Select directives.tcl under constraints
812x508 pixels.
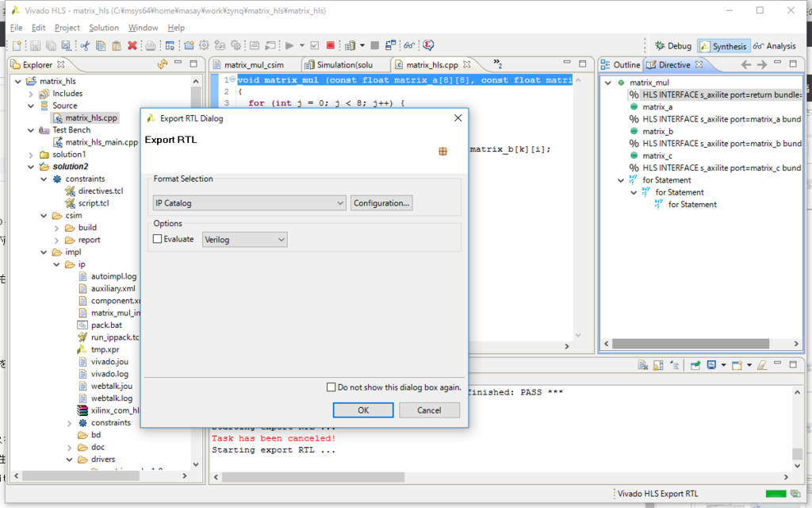[101, 190]
